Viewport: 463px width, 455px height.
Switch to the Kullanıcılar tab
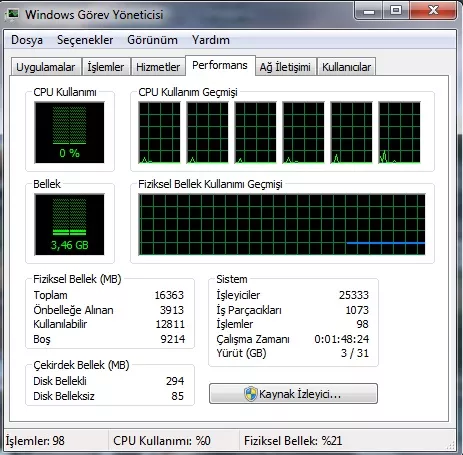coord(346,67)
